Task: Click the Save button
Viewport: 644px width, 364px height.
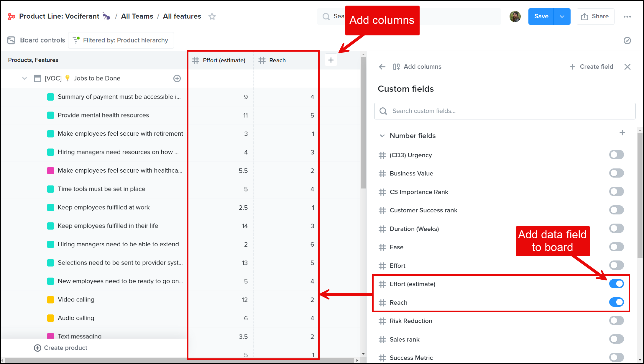Action: pos(541,17)
